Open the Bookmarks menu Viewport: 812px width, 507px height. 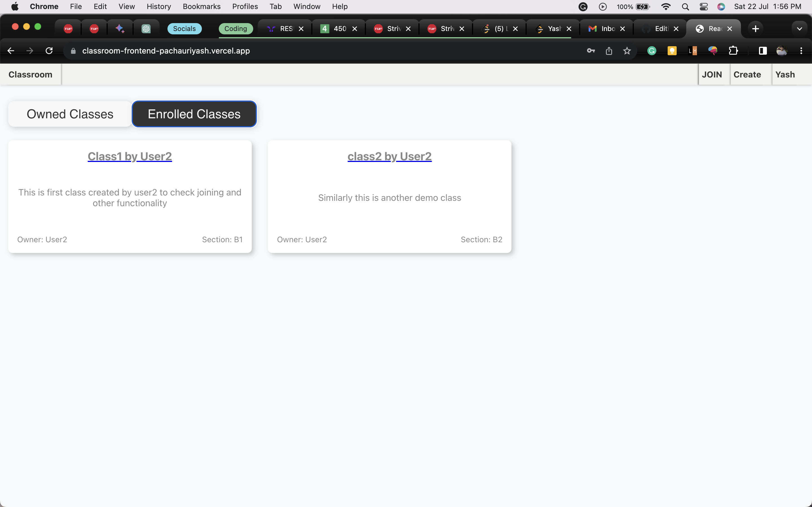click(x=201, y=6)
